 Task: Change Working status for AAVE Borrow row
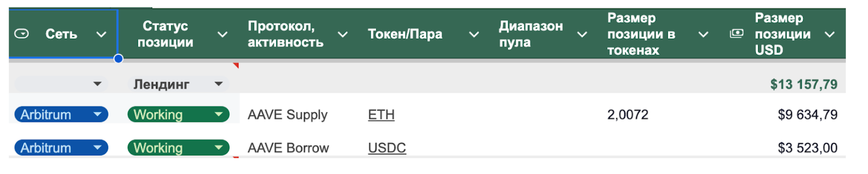coord(218,148)
